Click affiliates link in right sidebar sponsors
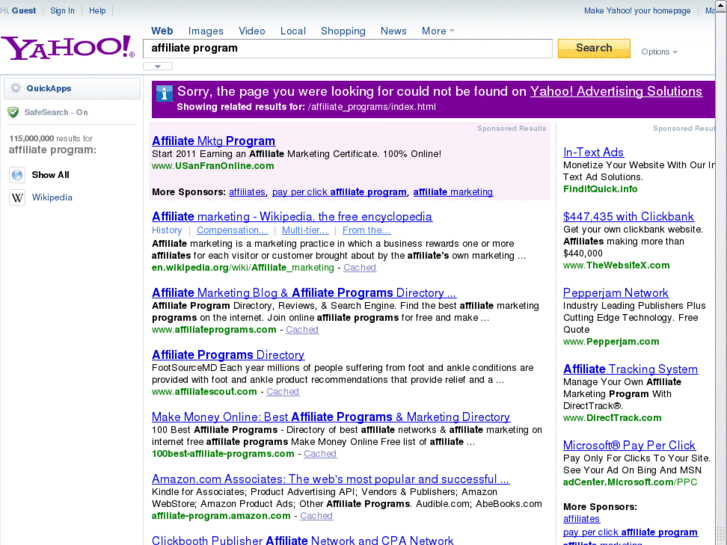 [x=581, y=519]
